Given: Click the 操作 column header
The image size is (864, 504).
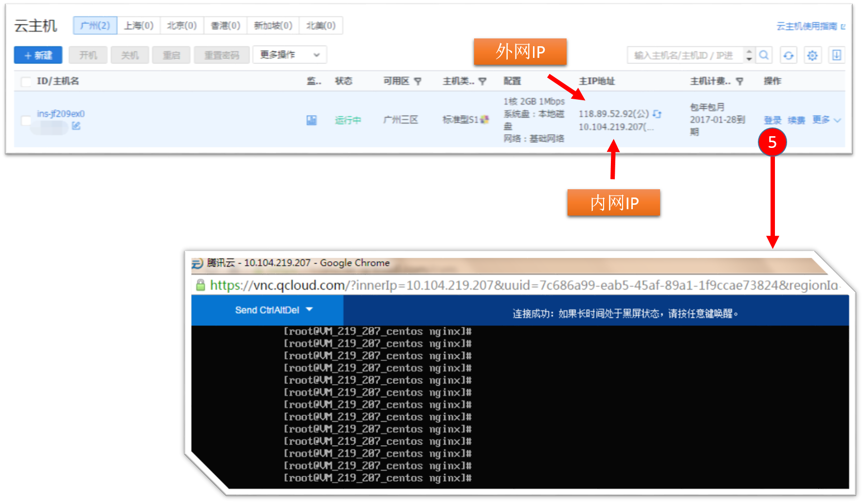Looking at the screenshot, I should click(x=772, y=81).
